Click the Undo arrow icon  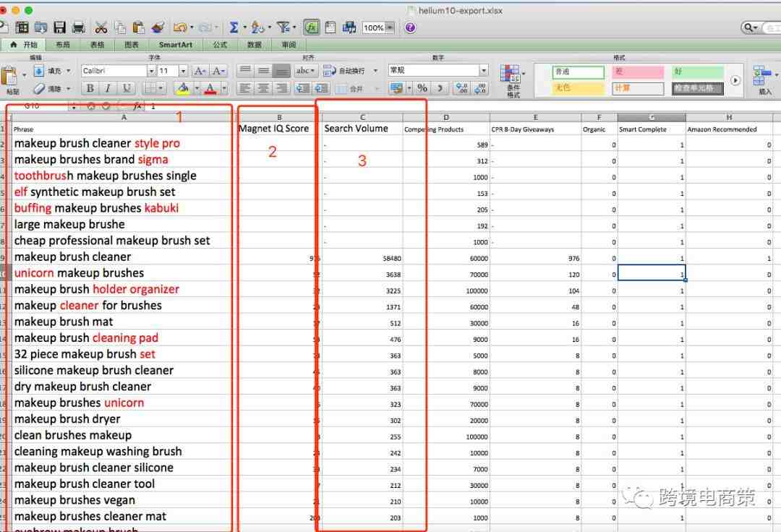(x=180, y=27)
